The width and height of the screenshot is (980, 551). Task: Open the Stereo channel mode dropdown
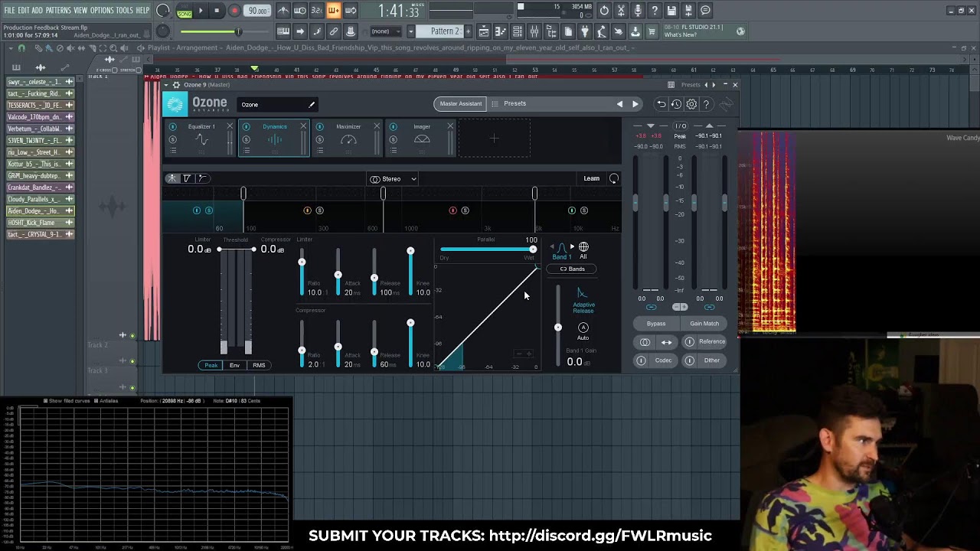393,179
